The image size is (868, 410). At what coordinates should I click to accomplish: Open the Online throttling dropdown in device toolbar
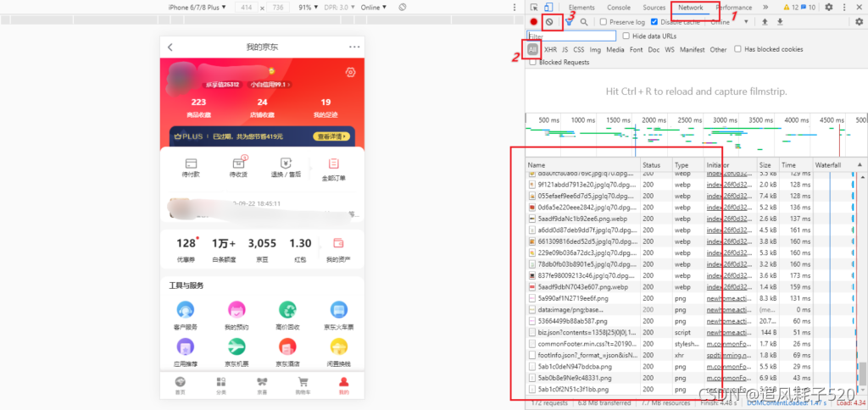coord(374,7)
